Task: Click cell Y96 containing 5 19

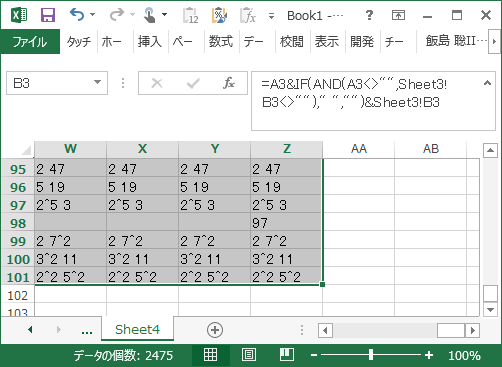Action: point(214,187)
